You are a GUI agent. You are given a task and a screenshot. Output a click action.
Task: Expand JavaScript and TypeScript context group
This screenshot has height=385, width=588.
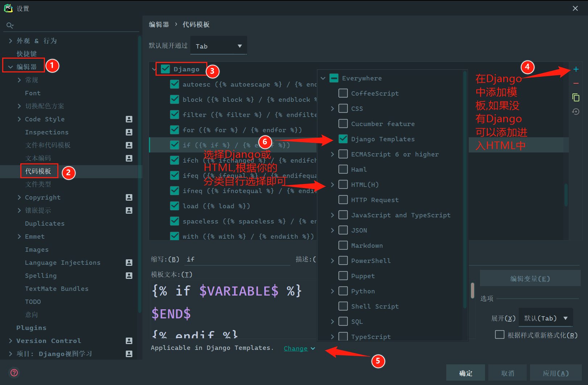pos(332,215)
